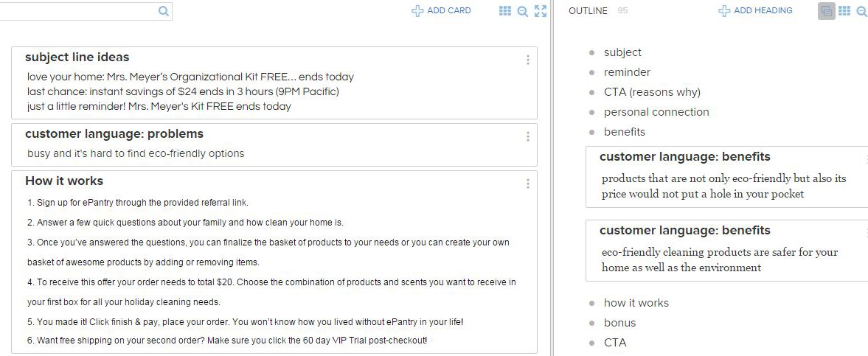Open the 'subject line ideas' card title
This screenshot has width=868, height=356.
point(77,57)
